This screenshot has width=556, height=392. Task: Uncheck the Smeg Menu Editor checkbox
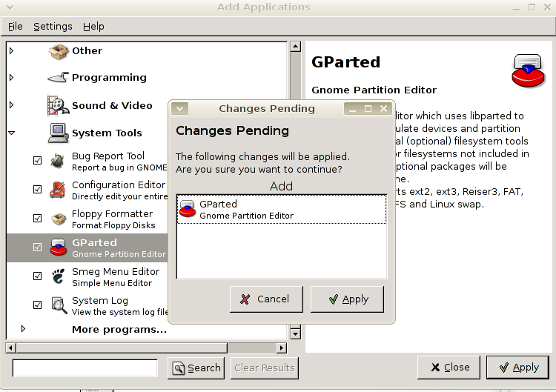(x=37, y=276)
